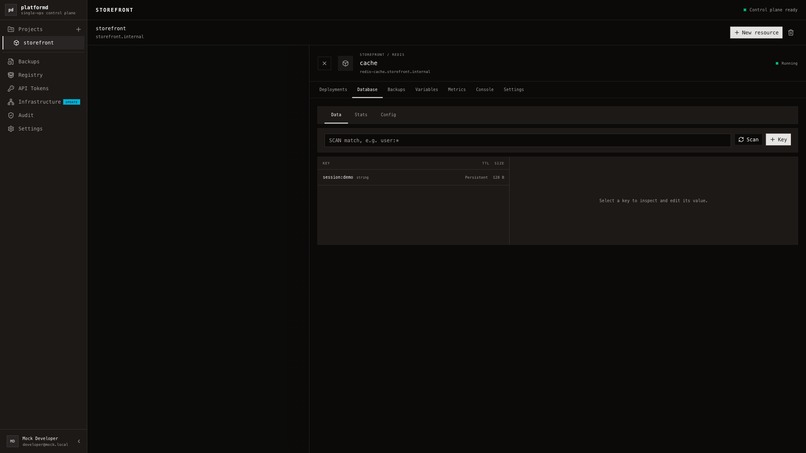806x453 pixels.
Task: Click the platformd logo icon
Action: pos(11,10)
